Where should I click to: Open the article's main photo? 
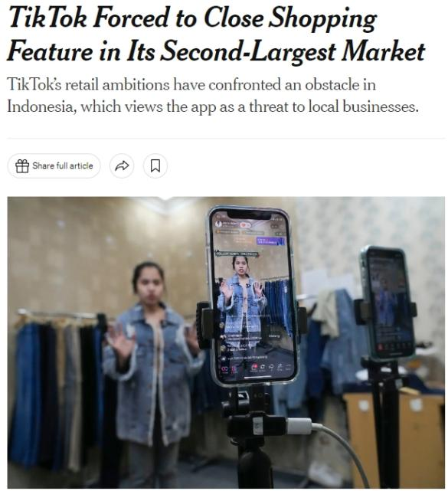(x=226, y=342)
